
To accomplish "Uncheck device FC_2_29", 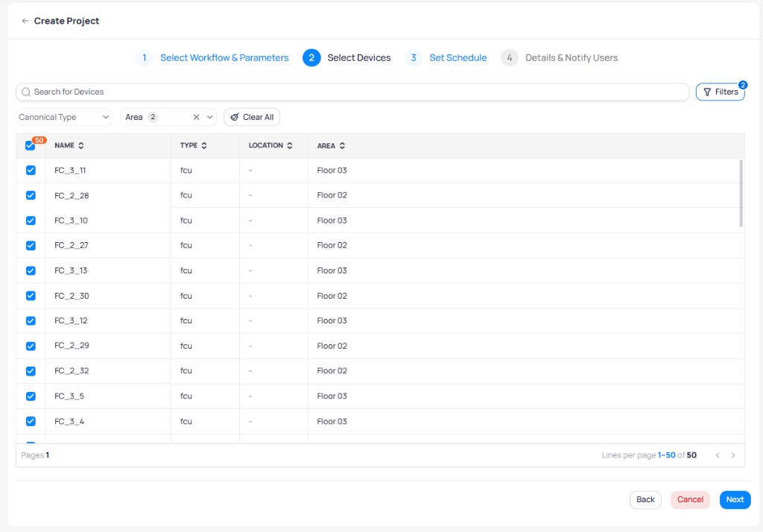I will click(x=31, y=346).
